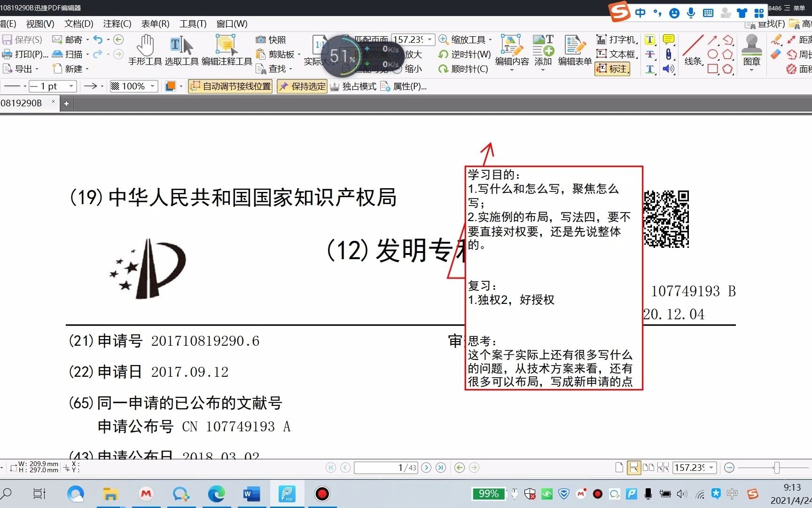
Task: Select the 线条 line drawing tool
Action: point(693,50)
